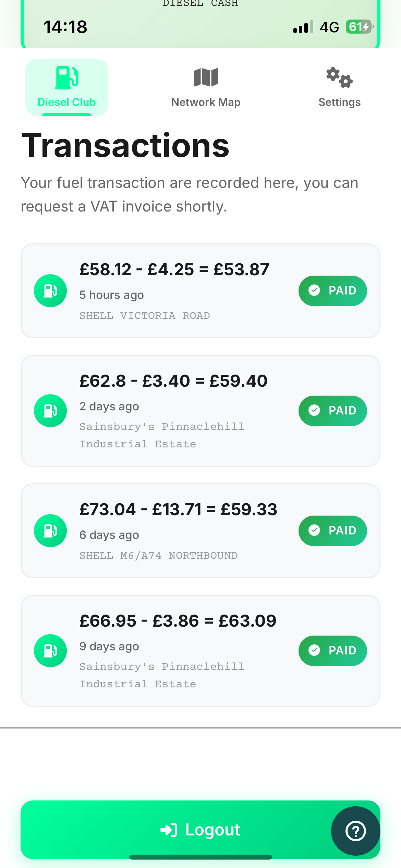401x868 pixels.
Task: Open the £66.95 - £3.86 transaction card
Action: [178, 621]
